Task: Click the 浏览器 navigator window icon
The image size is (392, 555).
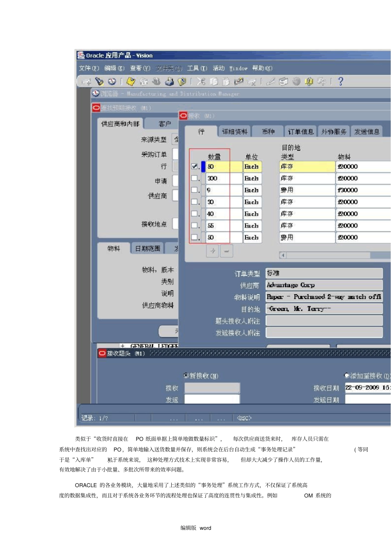Action: pyautogui.click(x=96, y=94)
